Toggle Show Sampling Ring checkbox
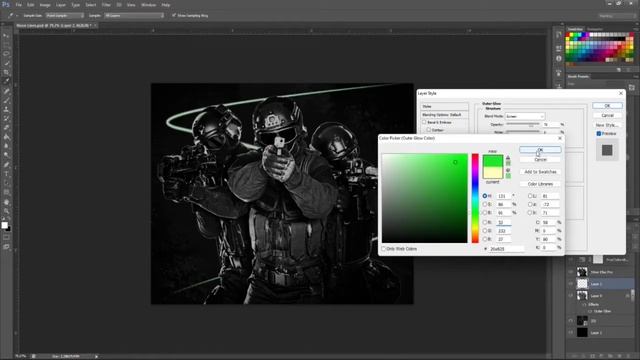This screenshot has height=360, width=640. click(x=174, y=16)
